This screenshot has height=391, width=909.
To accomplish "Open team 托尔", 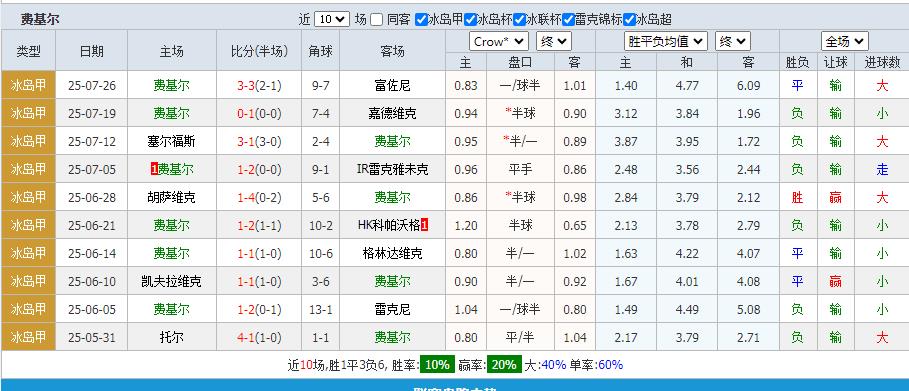I will tap(172, 338).
